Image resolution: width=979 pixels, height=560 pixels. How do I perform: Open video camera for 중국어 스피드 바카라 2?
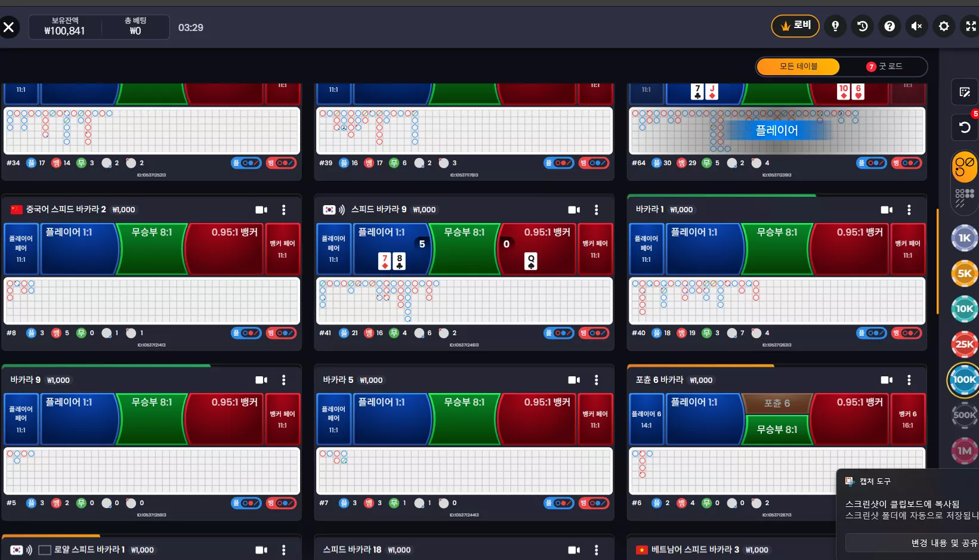(x=261, y=210)
